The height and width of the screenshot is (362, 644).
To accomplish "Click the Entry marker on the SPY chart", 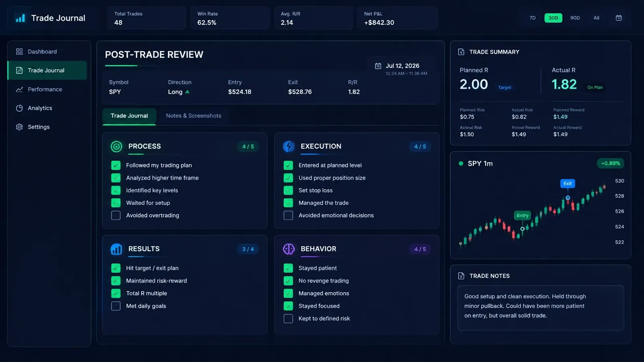I will tap(522, 216).
